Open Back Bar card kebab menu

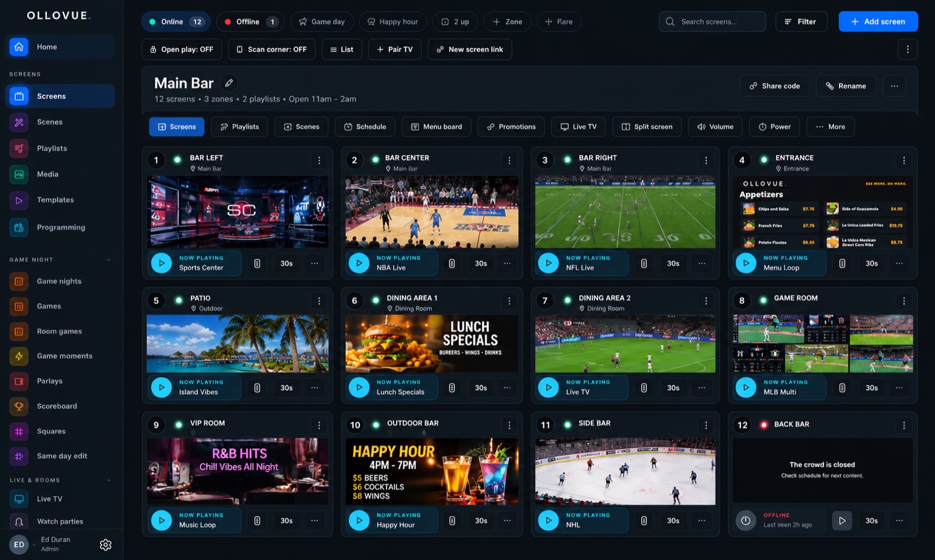tap(904, 425)
